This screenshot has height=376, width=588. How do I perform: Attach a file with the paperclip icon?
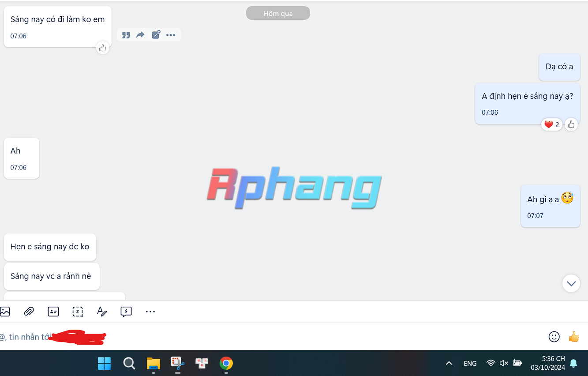coord(29,312)
